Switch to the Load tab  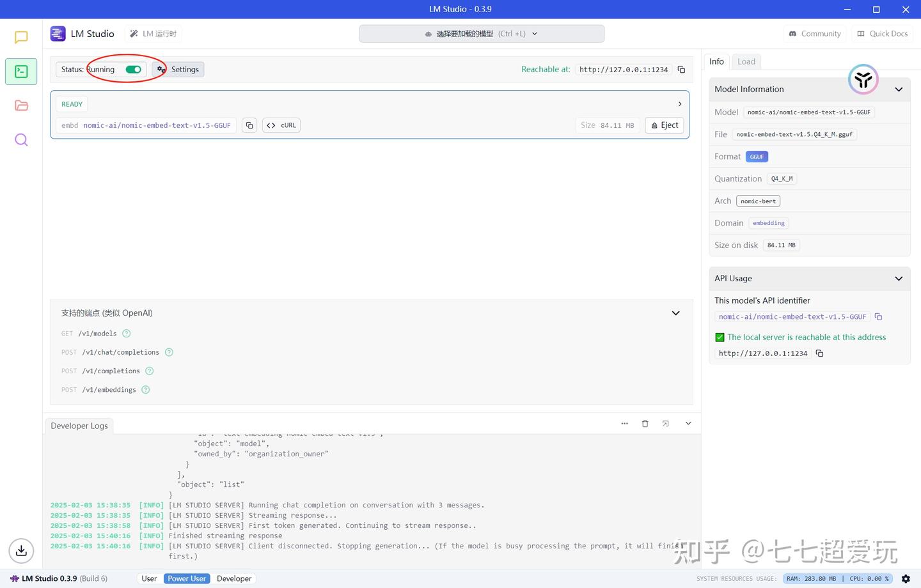[x=746, y=61]
